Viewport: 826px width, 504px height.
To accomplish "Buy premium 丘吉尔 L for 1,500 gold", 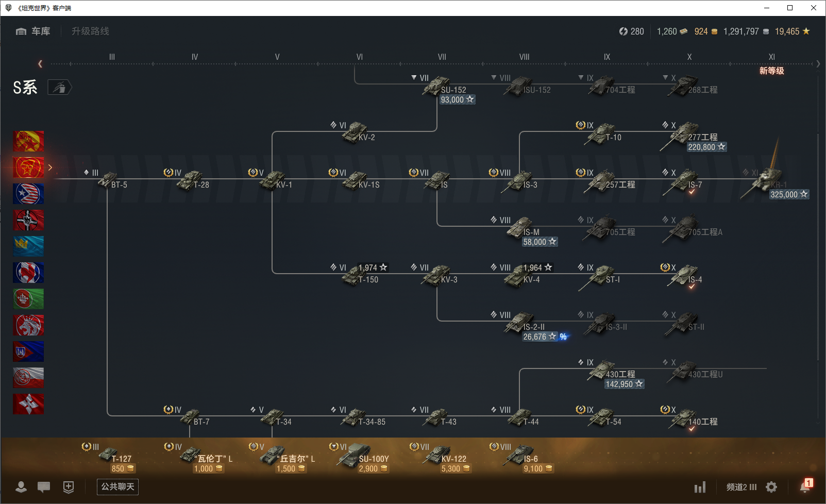I will pyautogui.click(x=291, y=469).
